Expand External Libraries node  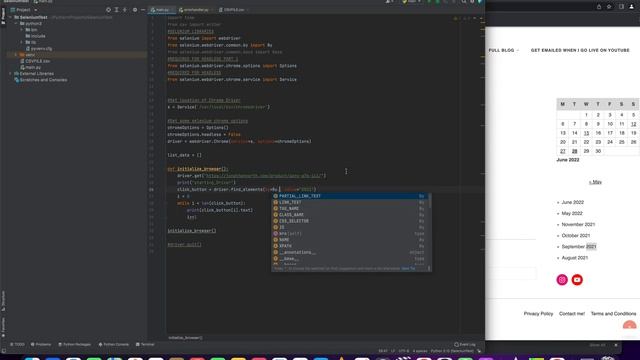[x=11, y=73]
